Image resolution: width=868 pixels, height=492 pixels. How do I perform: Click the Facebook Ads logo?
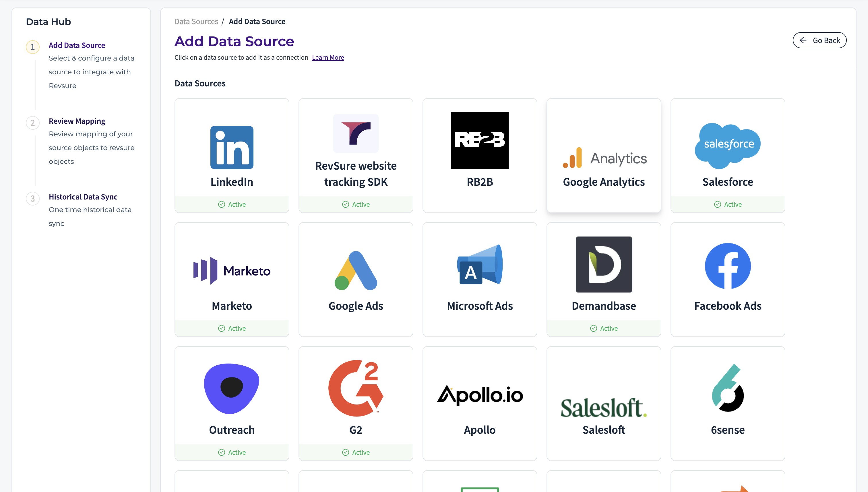[727, 266]
